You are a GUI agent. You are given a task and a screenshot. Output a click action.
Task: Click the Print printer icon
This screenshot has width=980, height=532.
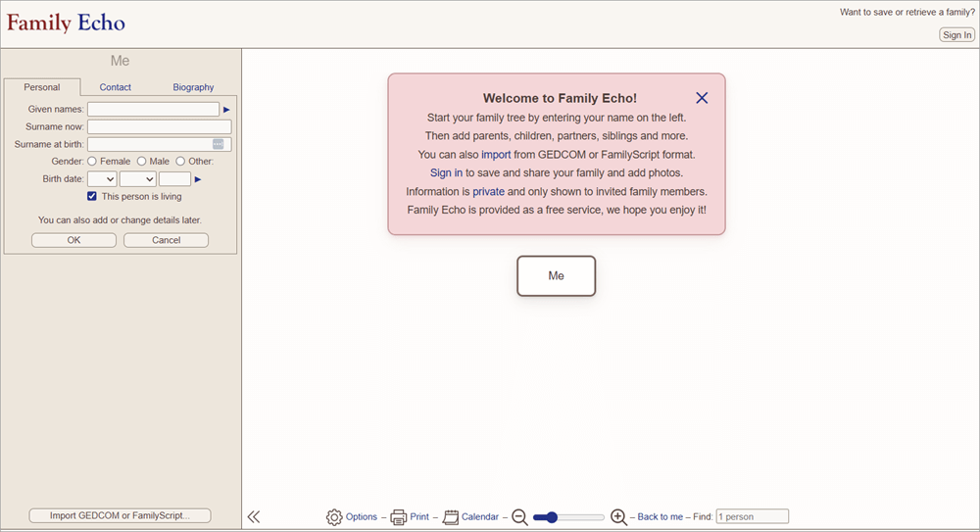[398, 517]
